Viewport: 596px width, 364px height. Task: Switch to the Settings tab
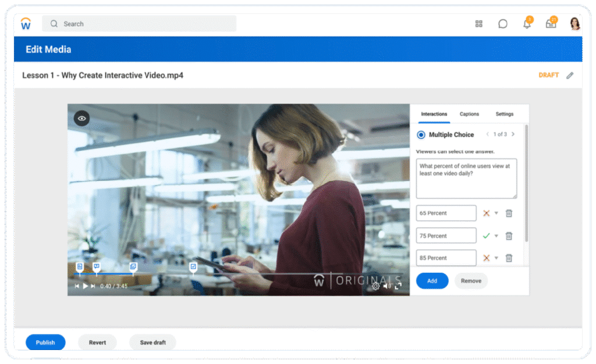505,114
